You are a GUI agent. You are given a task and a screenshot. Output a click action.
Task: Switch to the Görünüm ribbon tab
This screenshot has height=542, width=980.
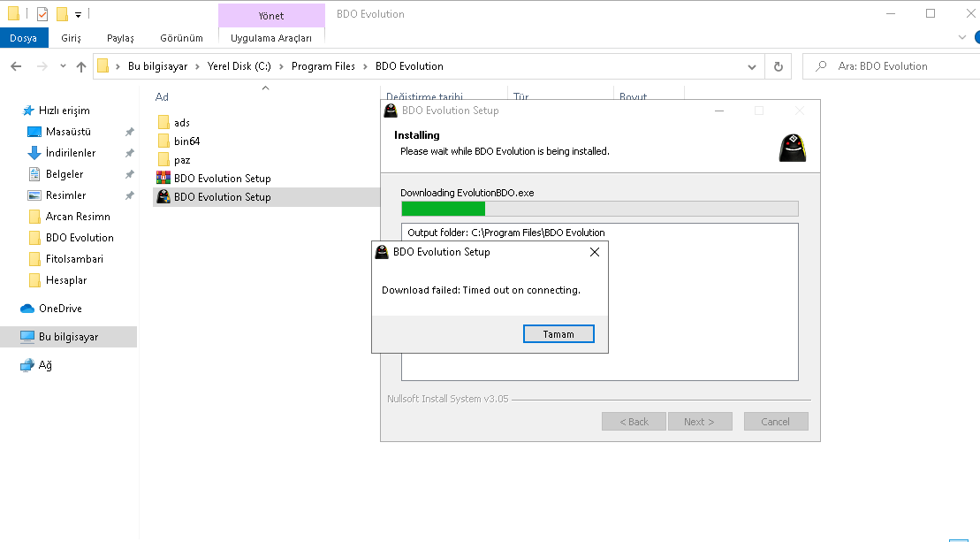point(181,38)
